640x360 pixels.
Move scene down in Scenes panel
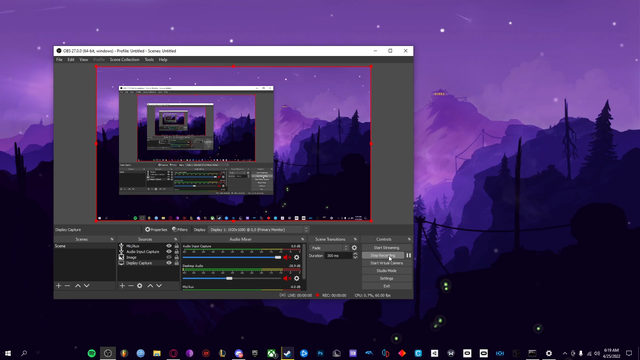87,286
